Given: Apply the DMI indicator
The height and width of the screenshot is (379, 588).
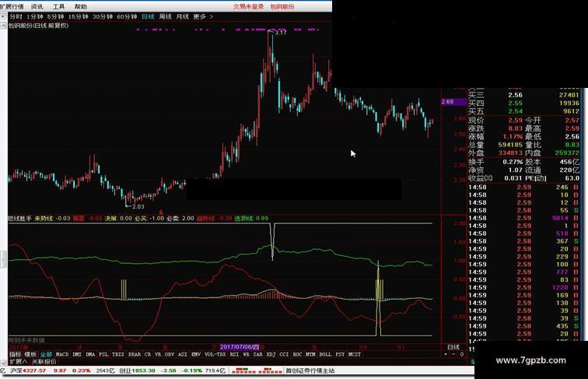Looking at the screenshot, I should click(77, 354).
